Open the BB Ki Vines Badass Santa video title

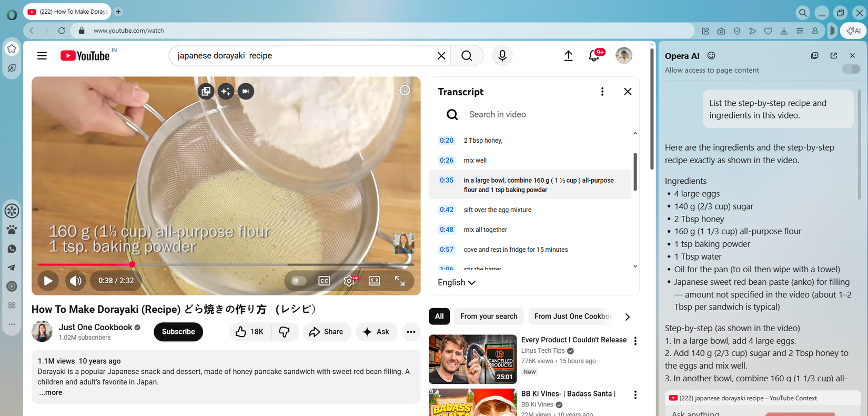coord(568,394)
